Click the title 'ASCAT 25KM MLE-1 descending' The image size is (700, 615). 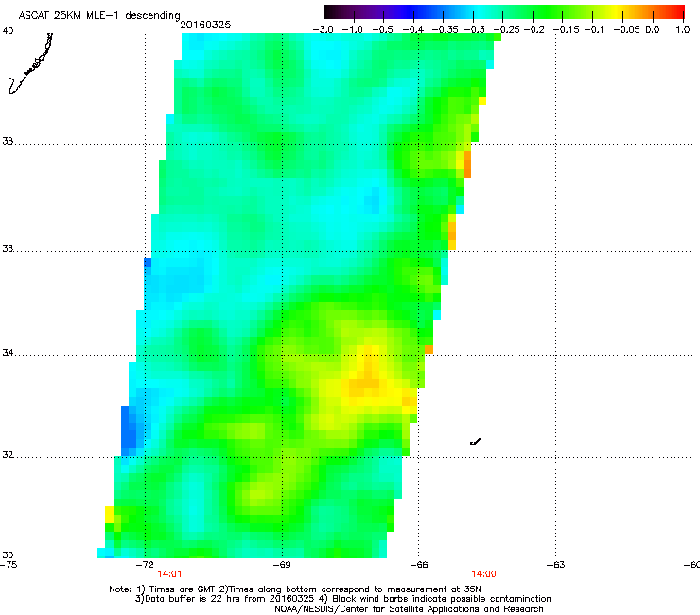point(99,16)
